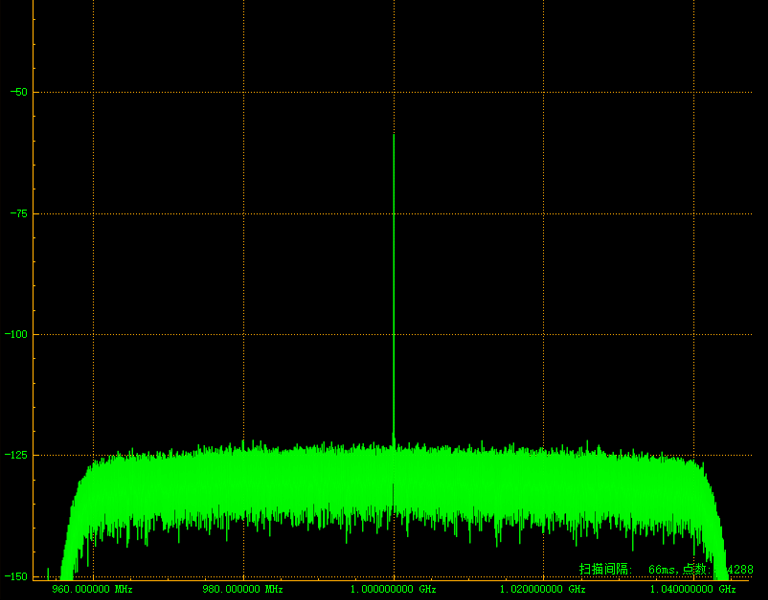The image size is (768, 600).
Task: Click the 66ms sweep time value
Action: point(662,569)
